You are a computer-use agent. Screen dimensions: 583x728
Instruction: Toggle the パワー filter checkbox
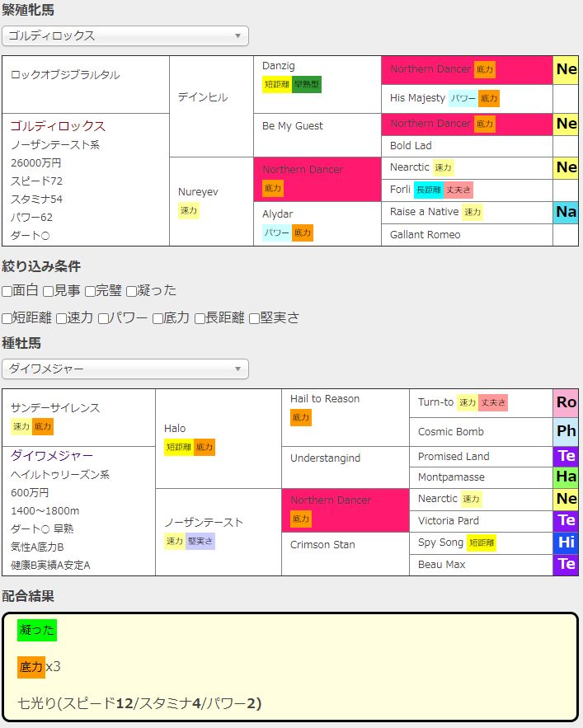pos(103,318)
